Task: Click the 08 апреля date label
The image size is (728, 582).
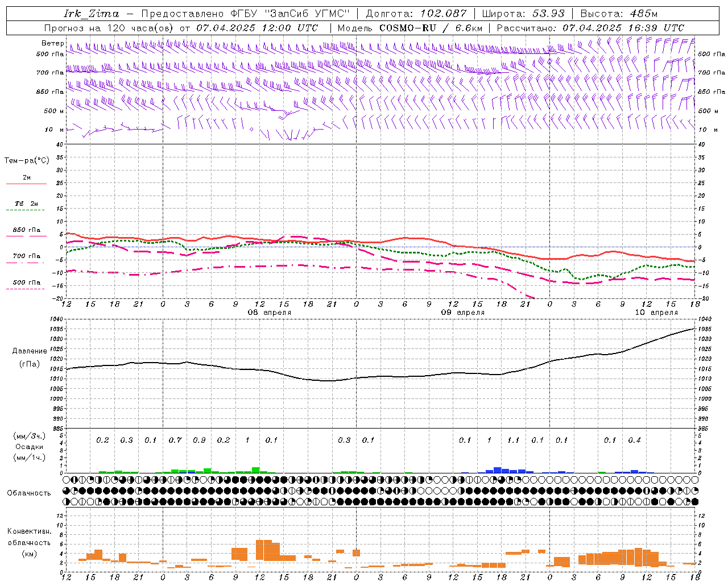Action: 270,313
